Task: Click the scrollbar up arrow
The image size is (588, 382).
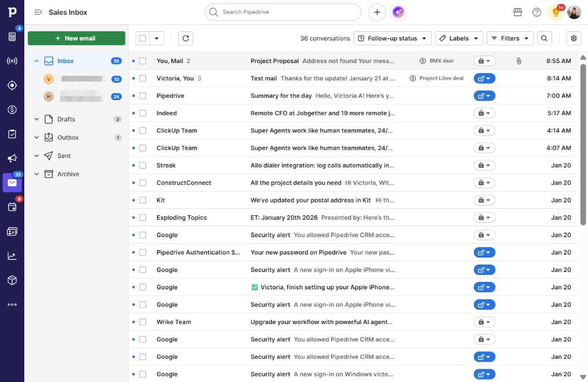Action: click(x=583, y=57)
